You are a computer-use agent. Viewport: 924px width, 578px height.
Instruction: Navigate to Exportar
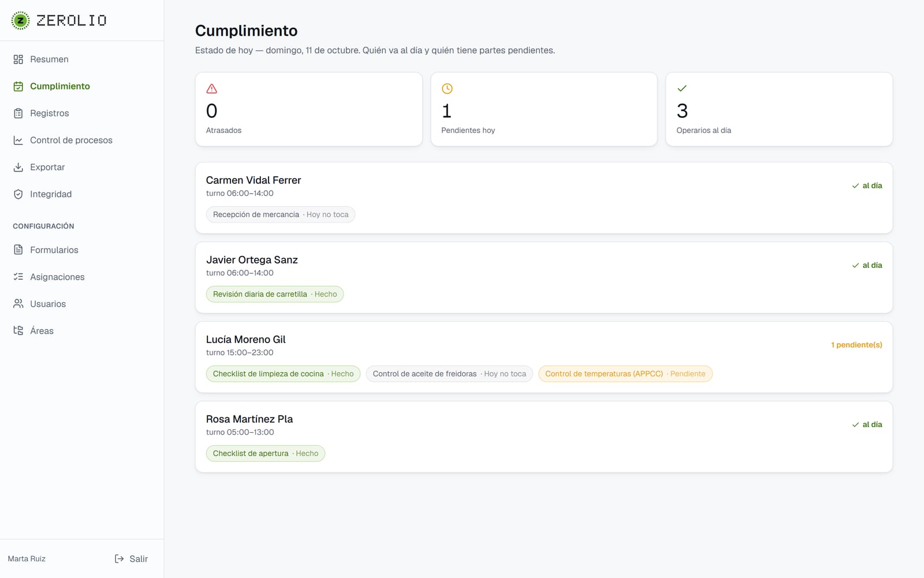82,167
